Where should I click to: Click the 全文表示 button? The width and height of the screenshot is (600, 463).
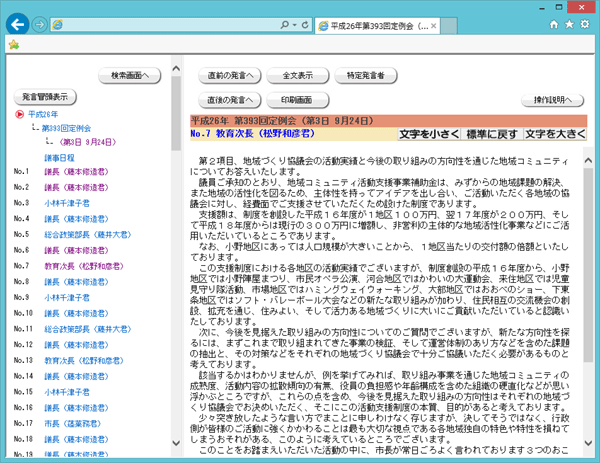coord(298,75)
